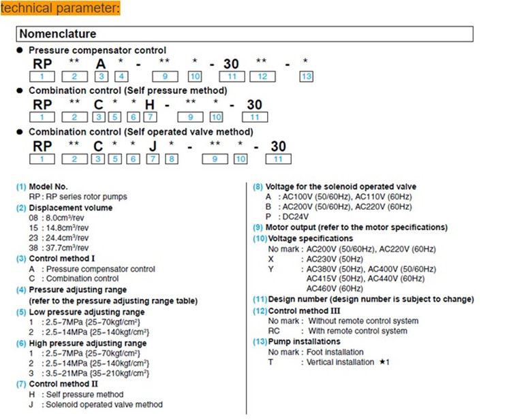Screen dimensions: 511x420
Task: Click 'T : Vertical installation' entry
Action: pos(328,362)
